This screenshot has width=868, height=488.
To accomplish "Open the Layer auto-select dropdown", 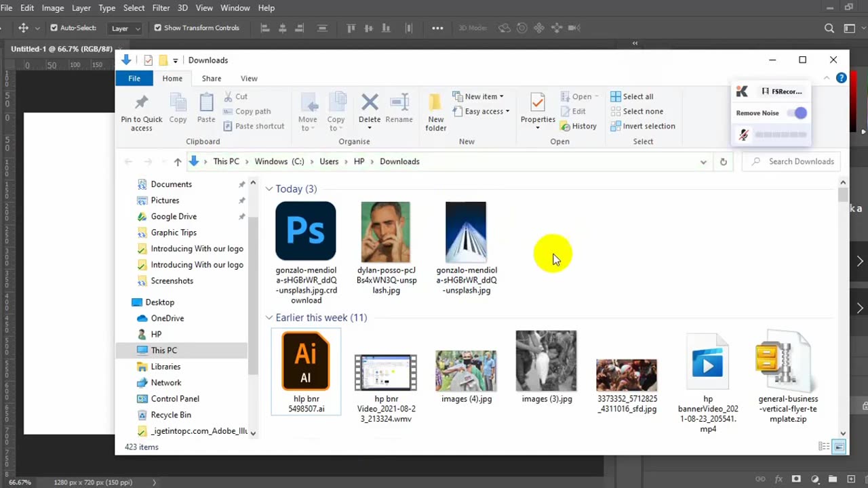I will tap(126, 28).
